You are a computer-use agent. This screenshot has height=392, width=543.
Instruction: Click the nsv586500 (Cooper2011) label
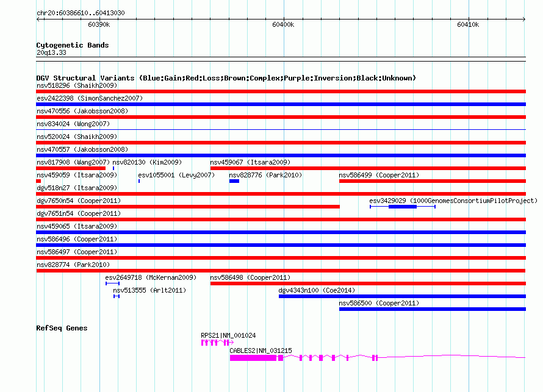tap(379, 303)
